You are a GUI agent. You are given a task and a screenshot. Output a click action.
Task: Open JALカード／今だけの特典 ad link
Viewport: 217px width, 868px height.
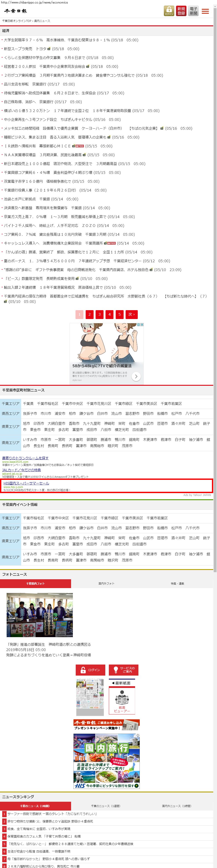pos(22,470)
